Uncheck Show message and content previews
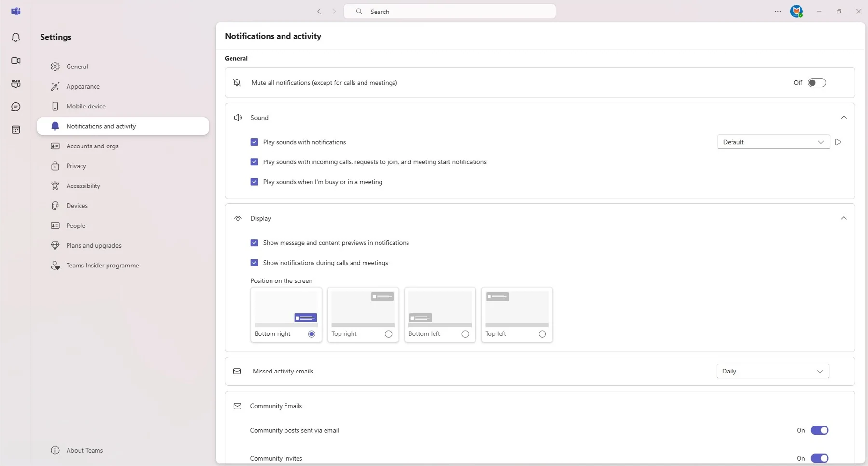The width and height of the screenshot is (868, 466). pyautogui.click(x=254, y=243)
